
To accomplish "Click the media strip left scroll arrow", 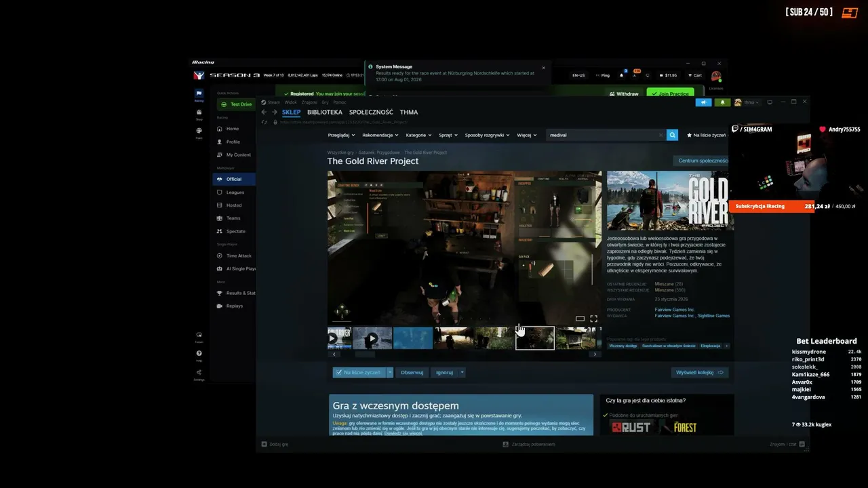I will (334, 354).
